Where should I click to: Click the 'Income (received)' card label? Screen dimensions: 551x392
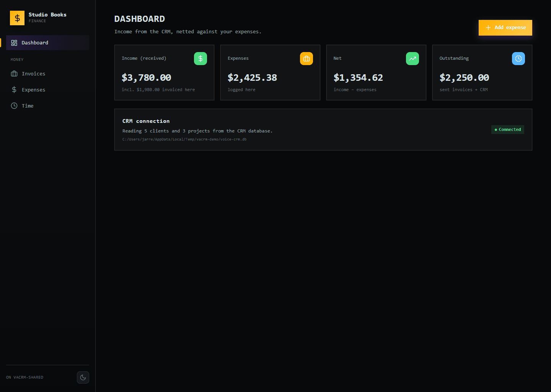(x=144, y=58)
